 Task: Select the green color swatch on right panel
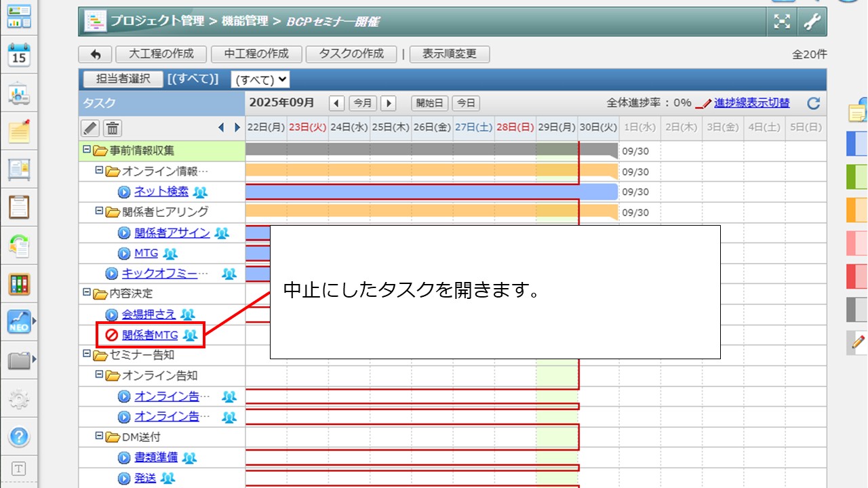pyautogui.click(x=856, y=177)
